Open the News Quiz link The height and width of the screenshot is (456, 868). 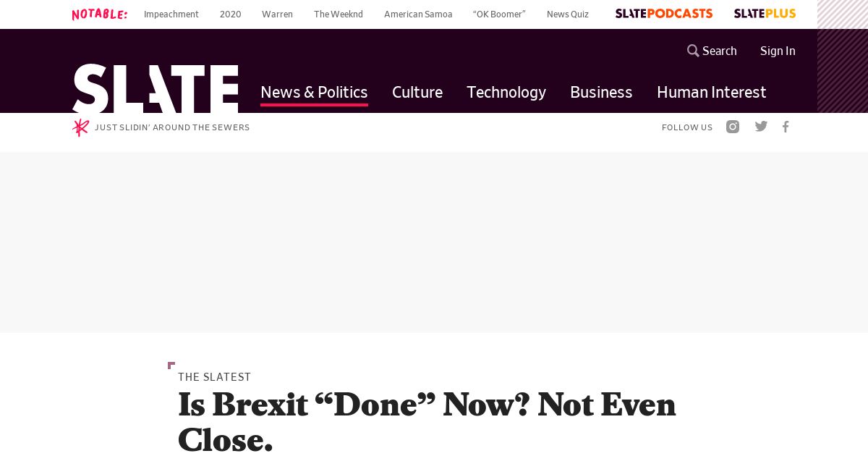pyautogui.click(x=568, y=14)
